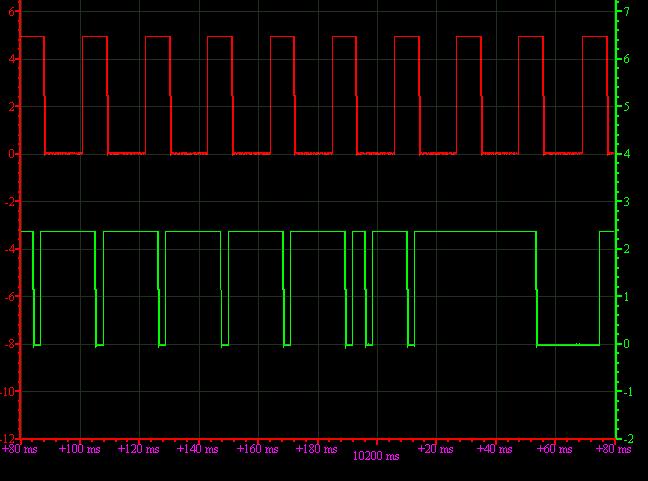Click the +140 ms tick label
Viewport: 648px width, 481px height.
199,450
